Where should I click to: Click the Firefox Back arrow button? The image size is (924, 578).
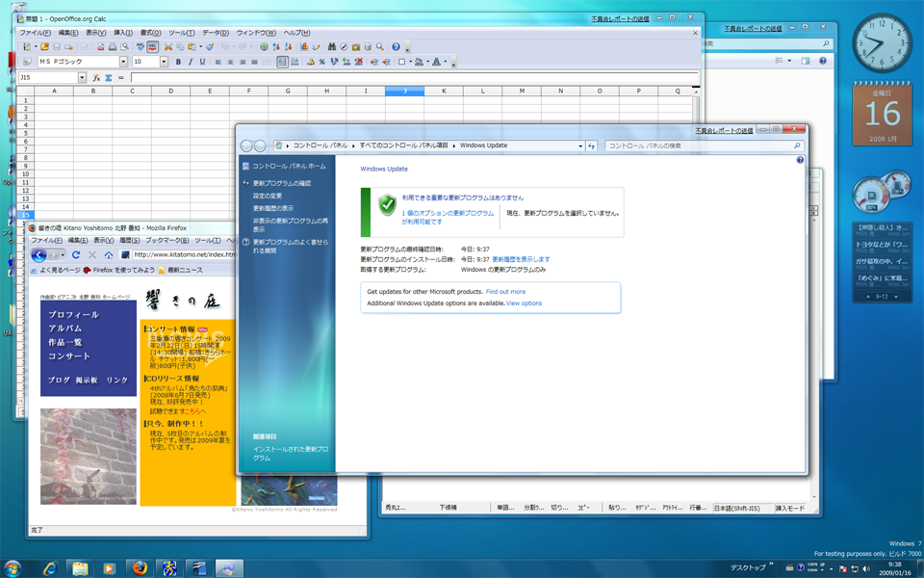click(38, 254)
